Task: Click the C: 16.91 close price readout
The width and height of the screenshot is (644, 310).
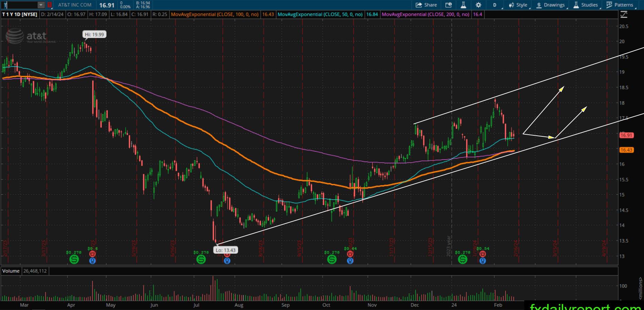Action: pyautogui.click(x=140, y=14)
